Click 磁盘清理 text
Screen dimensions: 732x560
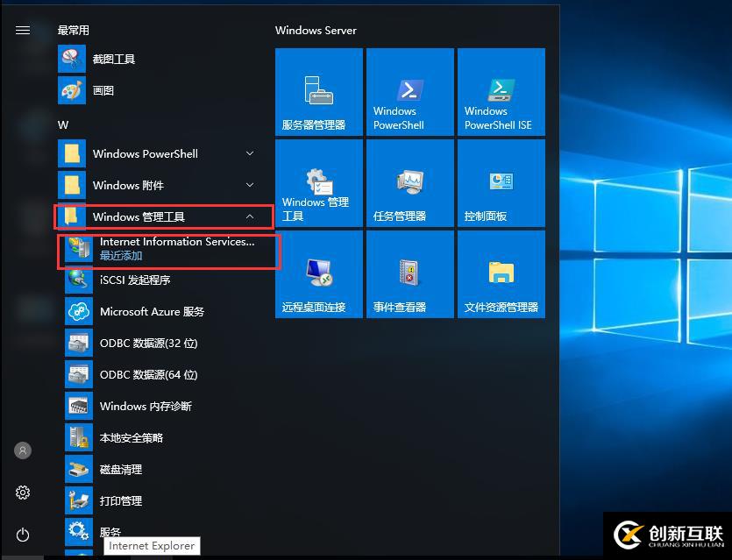(x=121, y=469)
